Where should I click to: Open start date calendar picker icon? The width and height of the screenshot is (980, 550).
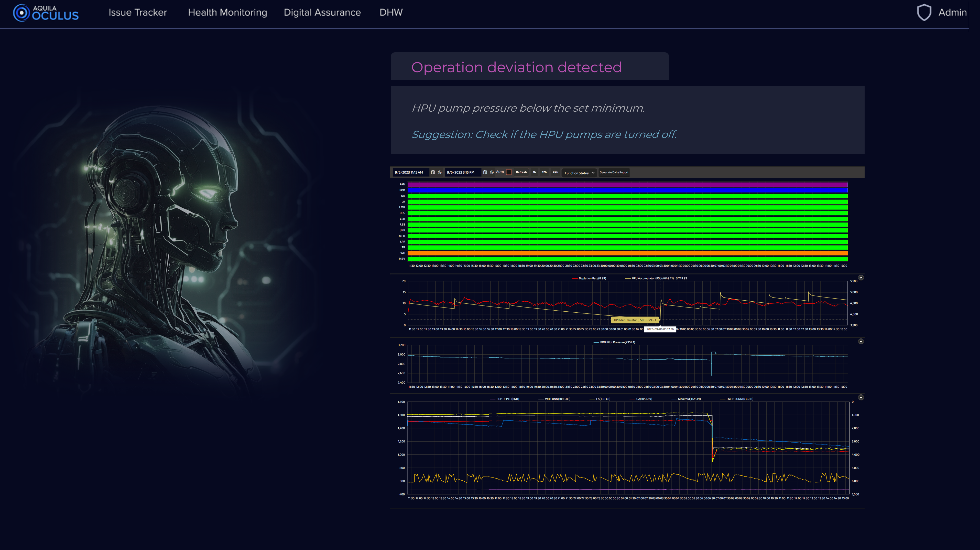point(433,172)
